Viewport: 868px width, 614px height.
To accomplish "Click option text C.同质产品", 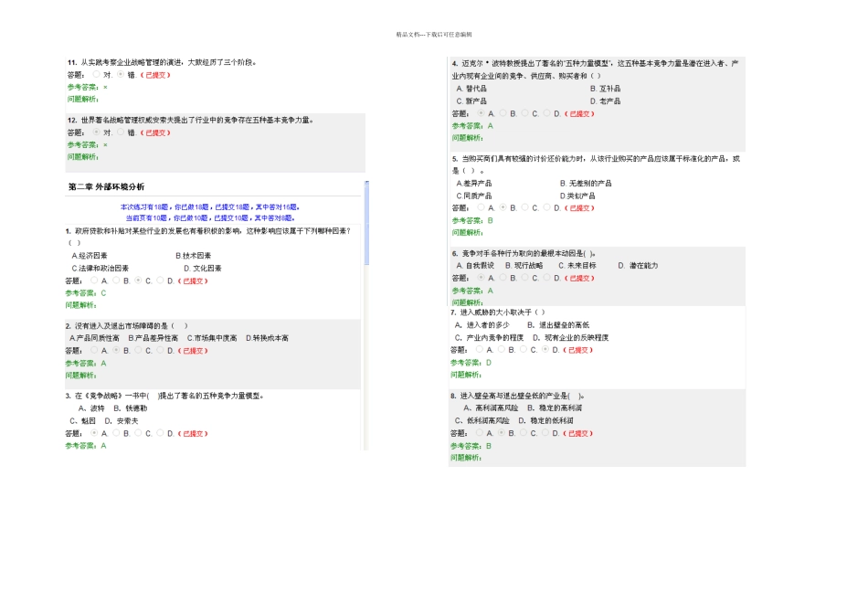I will pyautogui.click(x=474, y=196).
